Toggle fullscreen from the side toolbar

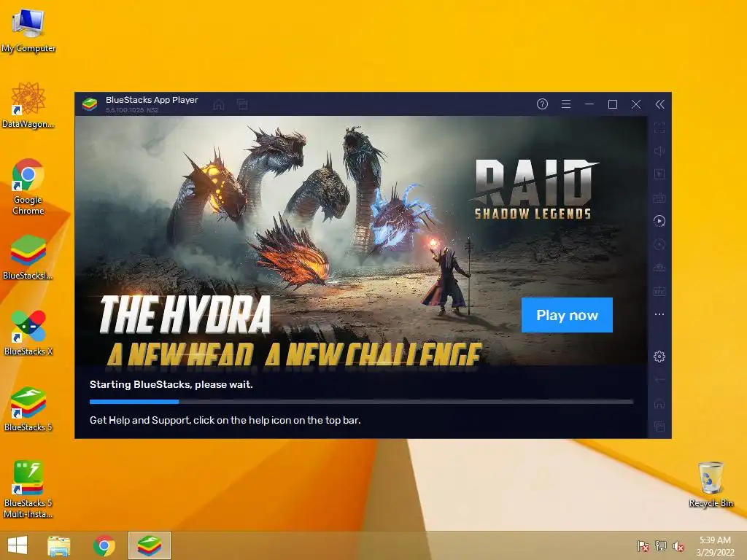click(x=659, y=128)
